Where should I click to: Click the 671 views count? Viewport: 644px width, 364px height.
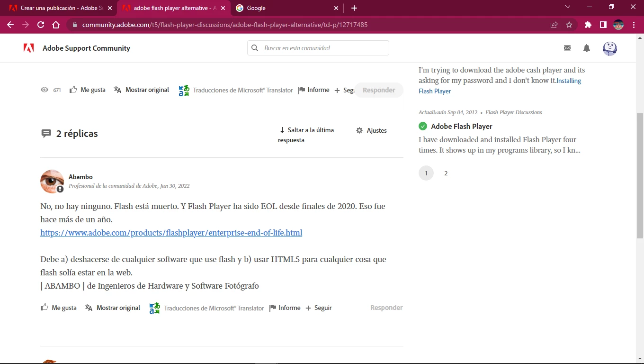coord(57,90)
